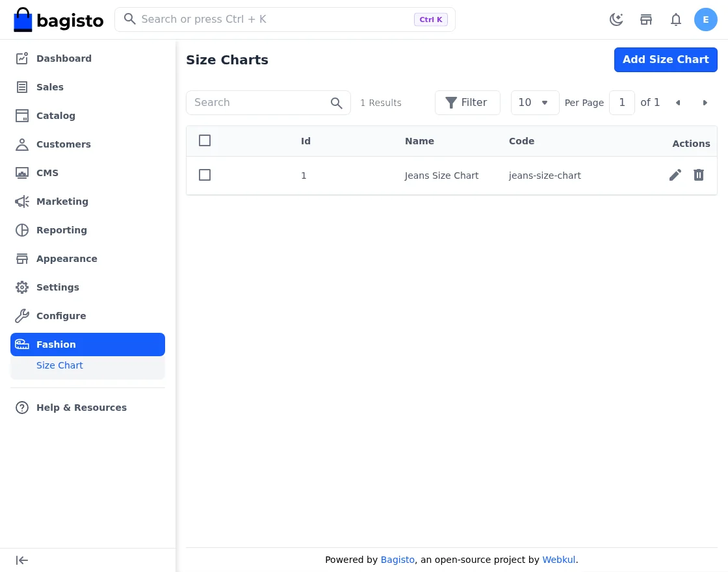Open Help & Resources
This screenshot has height=572, width=728.
[88, 408]
